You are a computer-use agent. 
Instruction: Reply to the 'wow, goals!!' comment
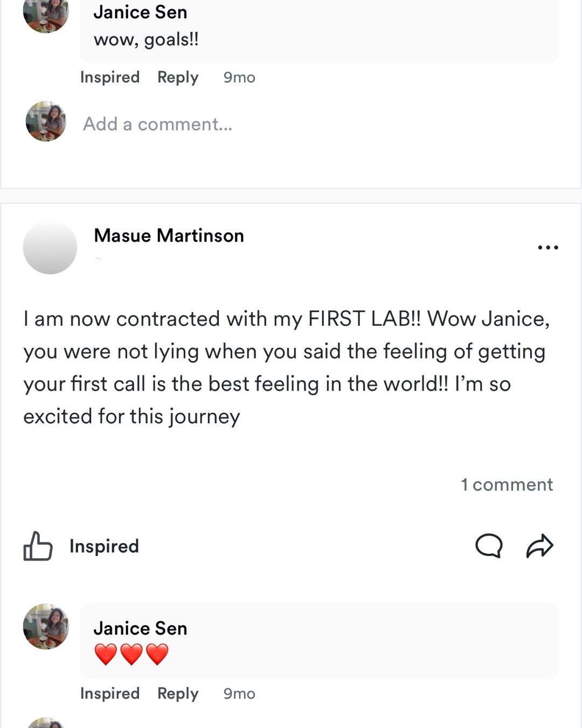pyautogui.click(x=178, y=77)
